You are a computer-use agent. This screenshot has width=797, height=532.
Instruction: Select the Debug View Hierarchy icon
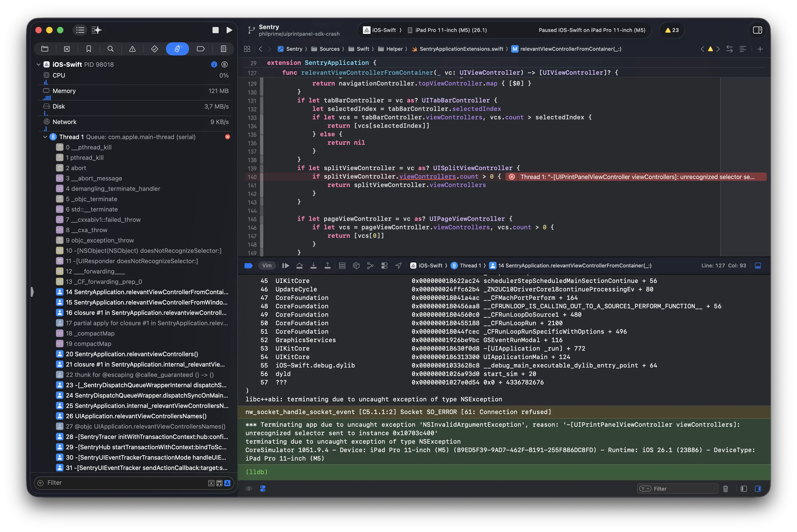[x=356, y=266]
